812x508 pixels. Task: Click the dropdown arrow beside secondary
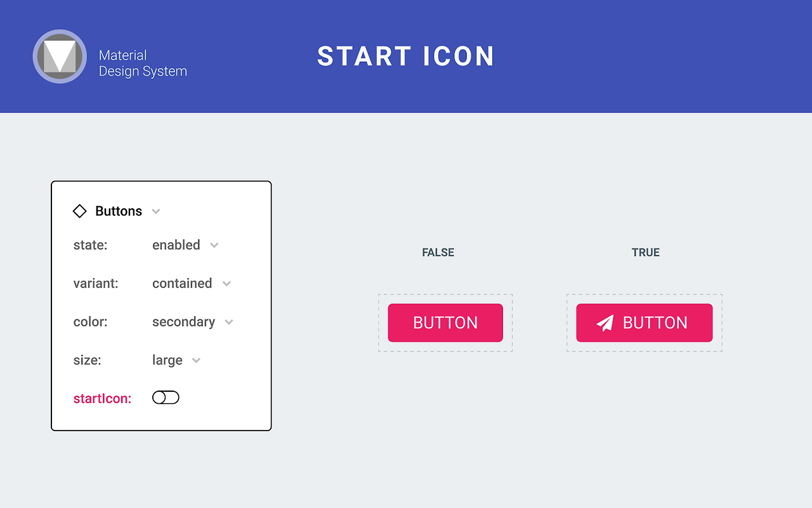[228, 322]
